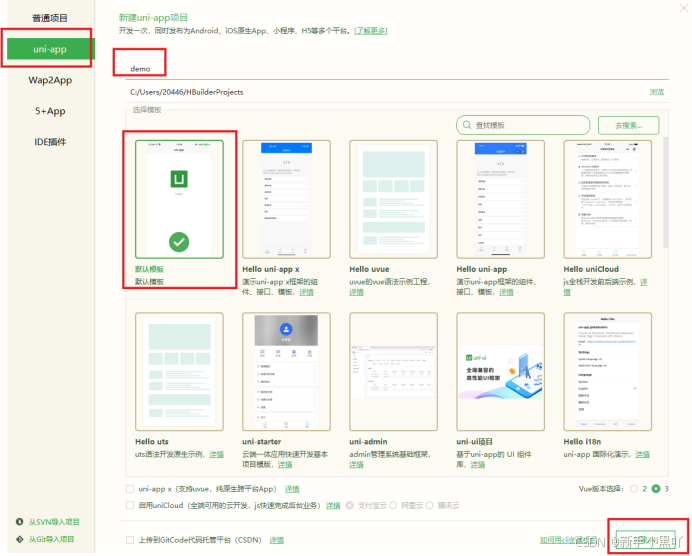Screen dimensions: 692x556
Task: Click the green checkmark on 默认模板
Action: (179, 242)
